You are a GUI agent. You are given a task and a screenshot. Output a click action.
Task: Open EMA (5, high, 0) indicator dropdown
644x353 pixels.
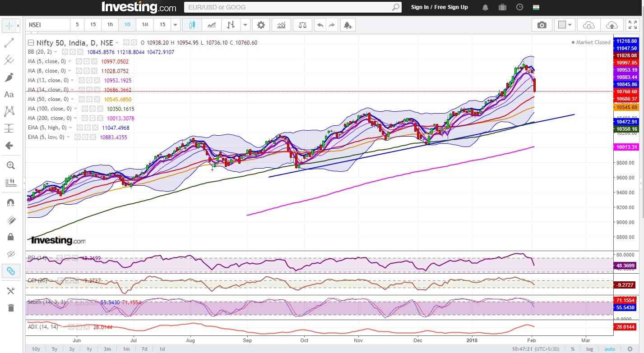point(73,128)
